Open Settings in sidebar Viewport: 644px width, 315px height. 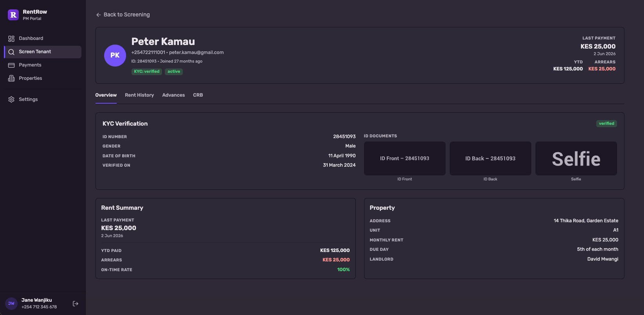tap(43, 99)
